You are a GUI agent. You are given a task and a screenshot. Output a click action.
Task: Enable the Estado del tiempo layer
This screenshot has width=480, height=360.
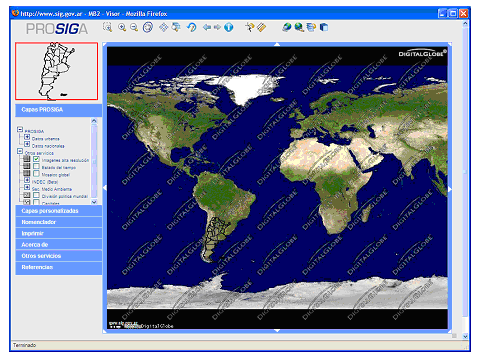point(36,166)
